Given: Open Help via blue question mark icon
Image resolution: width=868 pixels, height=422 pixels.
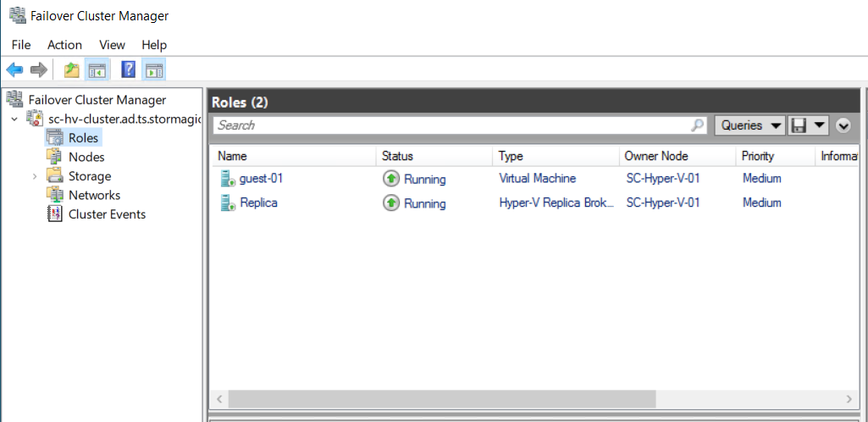Looking at the screenshot, I should point(128,69).
